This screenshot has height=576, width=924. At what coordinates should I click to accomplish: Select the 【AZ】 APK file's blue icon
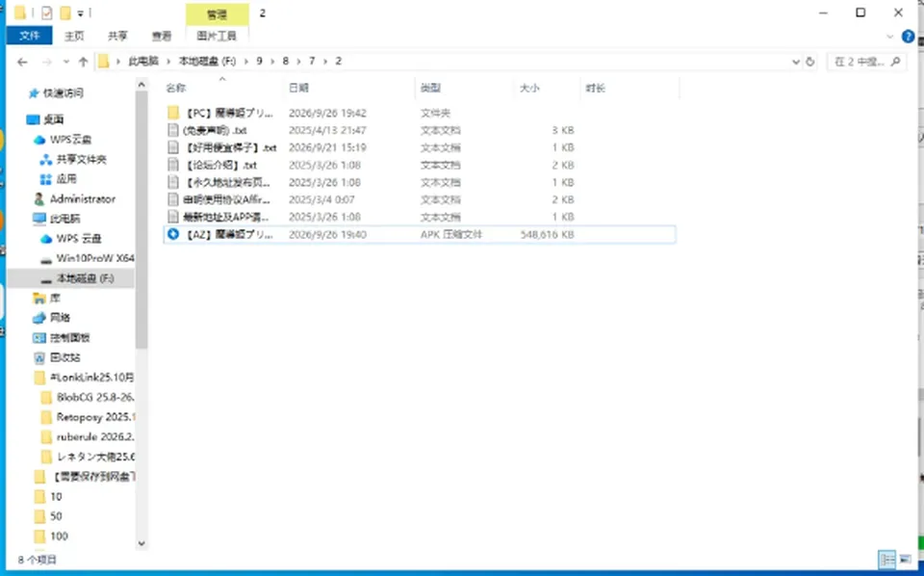point(172,234)
